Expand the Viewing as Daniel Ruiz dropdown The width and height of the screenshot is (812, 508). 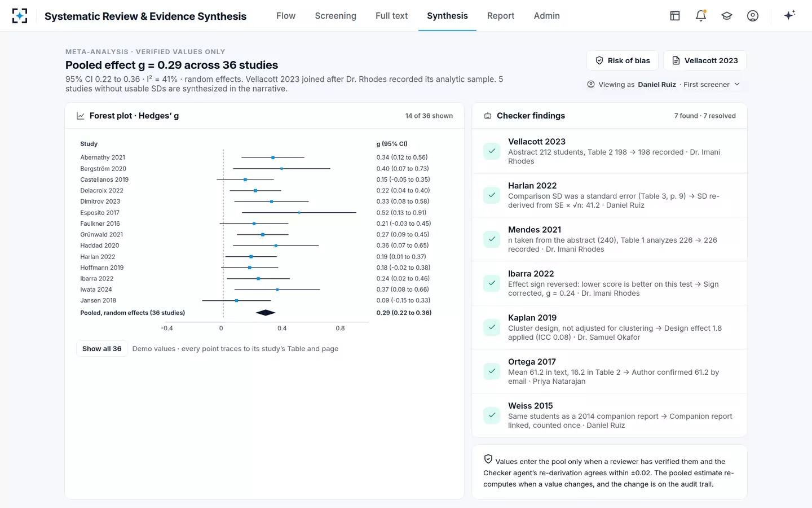664,85
